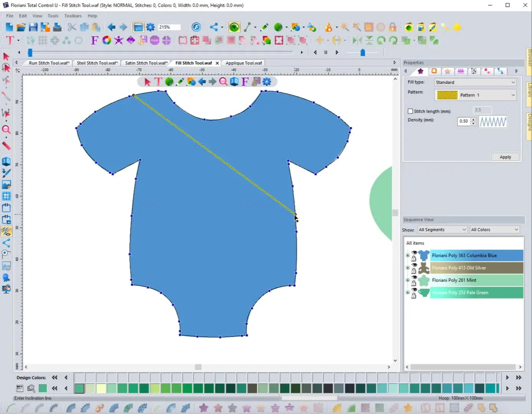Image resolution: width=532 pixels, height=414 pixels.
Task: Toggle the lock on Floriani Poly 261 Mint
Action: [414, 283]
